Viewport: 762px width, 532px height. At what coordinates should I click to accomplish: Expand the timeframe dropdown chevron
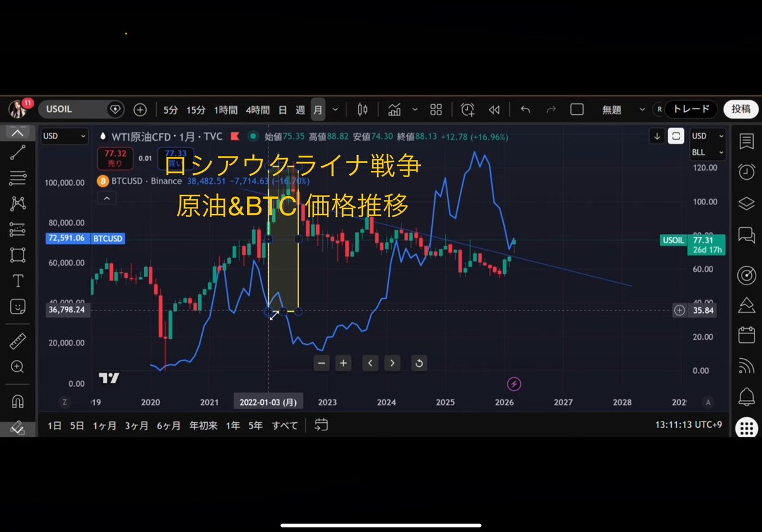(x=335, y=109)
